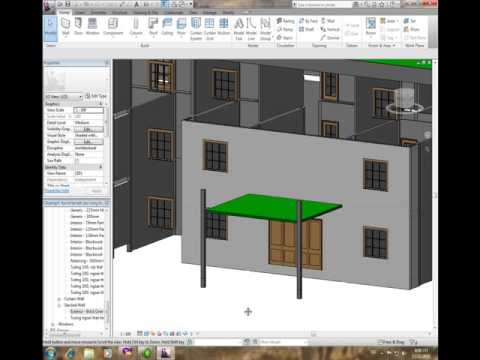Screen dimensions: 480x360
Task: Open the Properties help link
Action: pyautogui.click(x=57, y=191)
